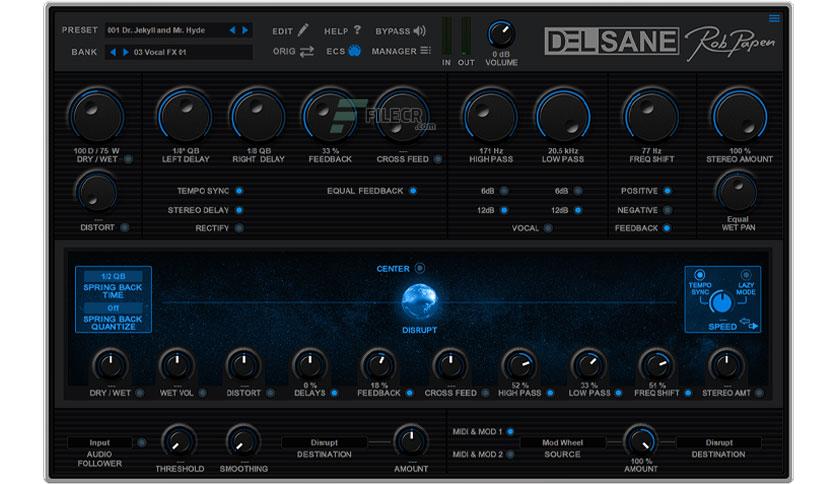Click the top Low Pass knob
Screen dimensions: 836x484
point(562,117)
